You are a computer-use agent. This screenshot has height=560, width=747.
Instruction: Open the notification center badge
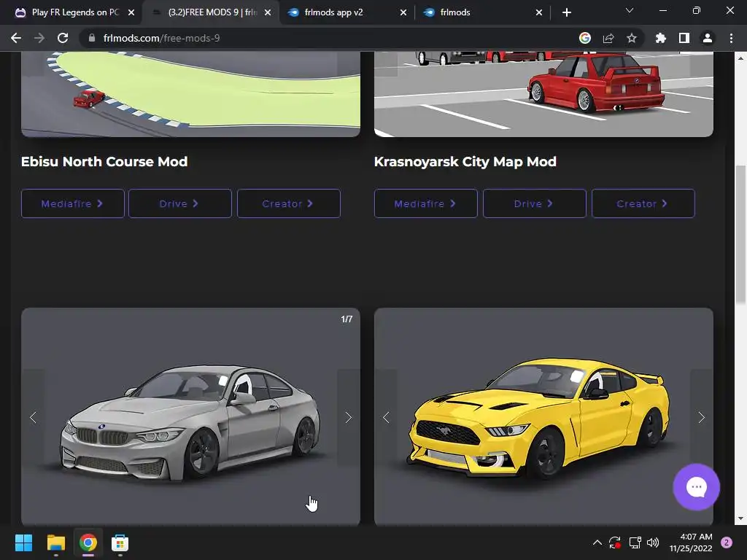pyautogui.click(x=727, y=542)
